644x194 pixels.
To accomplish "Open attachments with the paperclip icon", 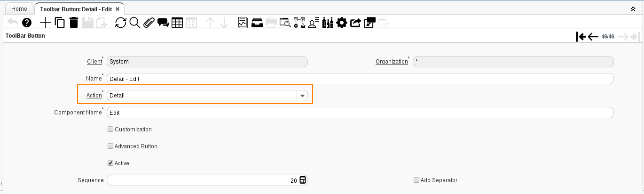I will pyautogui.click(x=149, y=23).
